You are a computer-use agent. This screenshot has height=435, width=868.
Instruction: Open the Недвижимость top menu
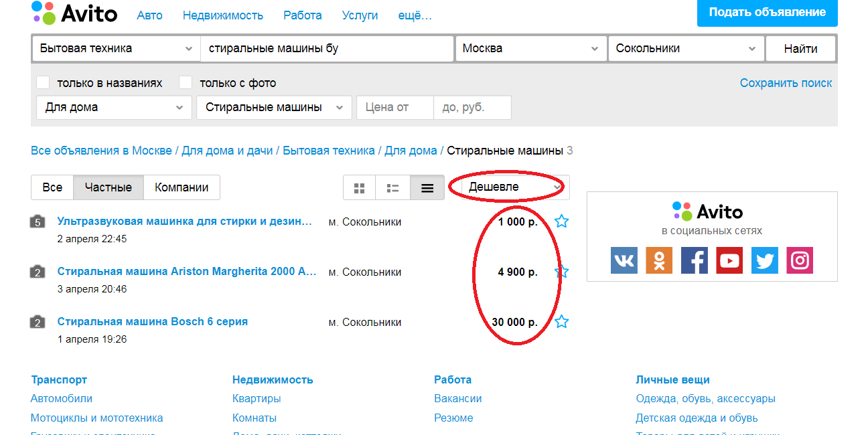coord(223,15)
